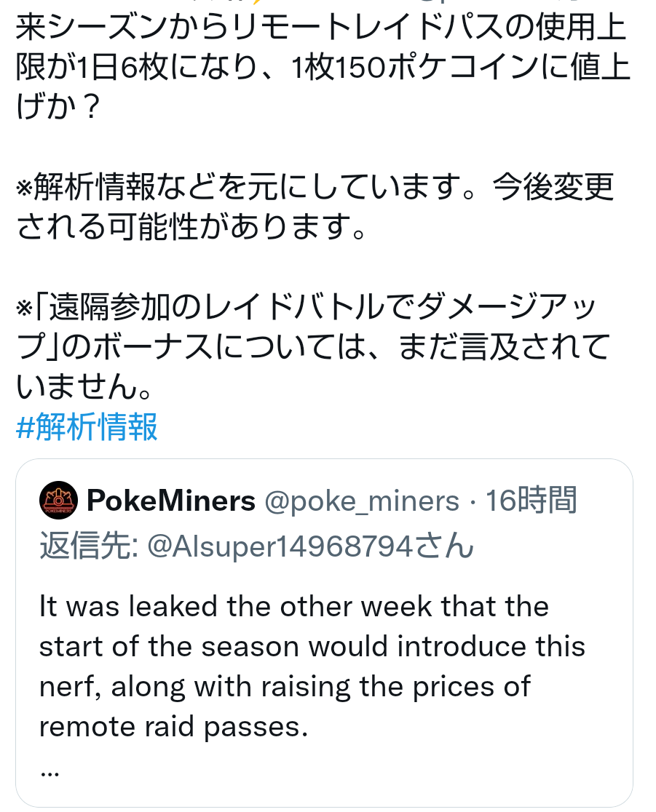Click the line beginning with 'nerf, along'

pos(285,687)
